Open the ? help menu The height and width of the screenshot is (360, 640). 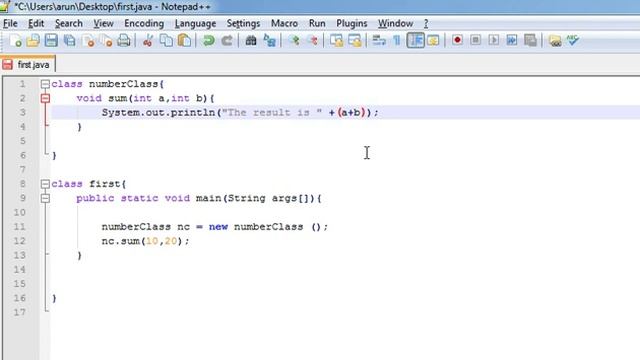[426, 24]
